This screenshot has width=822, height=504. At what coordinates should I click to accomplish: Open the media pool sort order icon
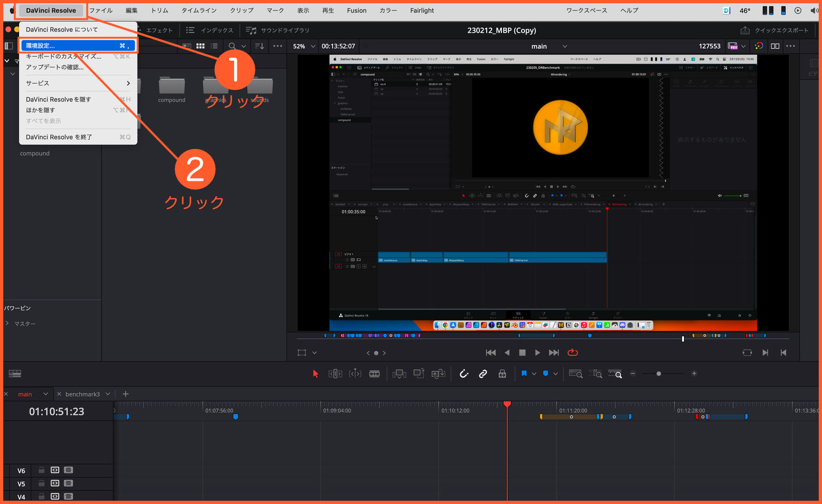[260, 47]
